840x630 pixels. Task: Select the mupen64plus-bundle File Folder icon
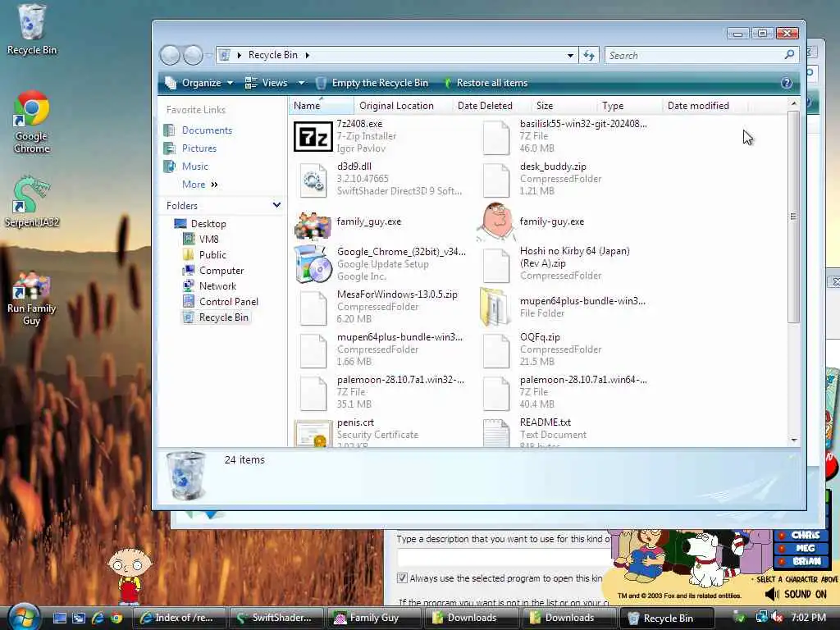pos(495,307)
